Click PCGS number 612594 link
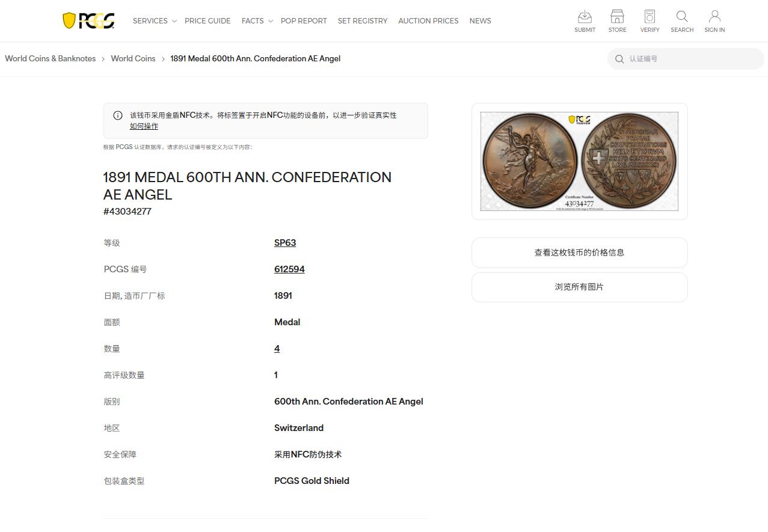The image size is (768, 532). pos(289,269)
